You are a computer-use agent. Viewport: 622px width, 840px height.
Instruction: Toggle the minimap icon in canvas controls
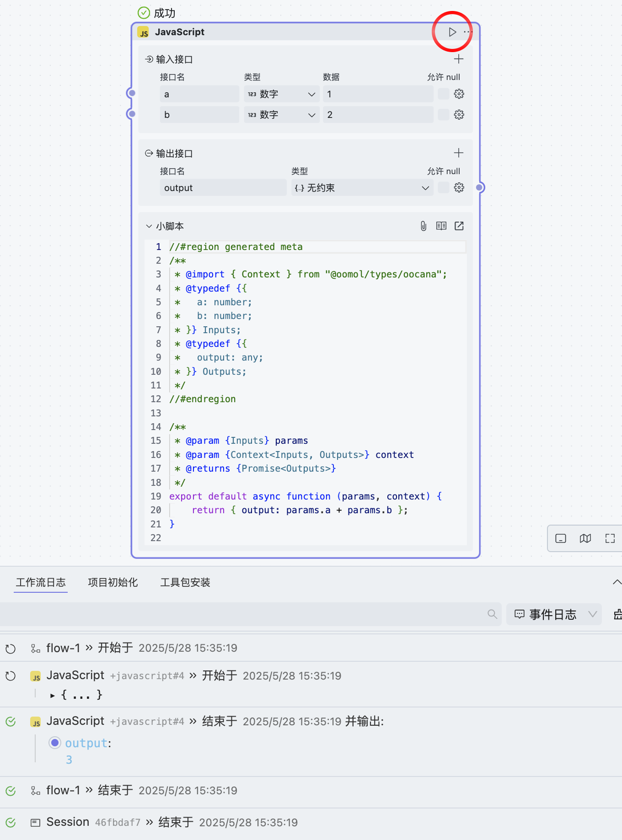point(585,538)
